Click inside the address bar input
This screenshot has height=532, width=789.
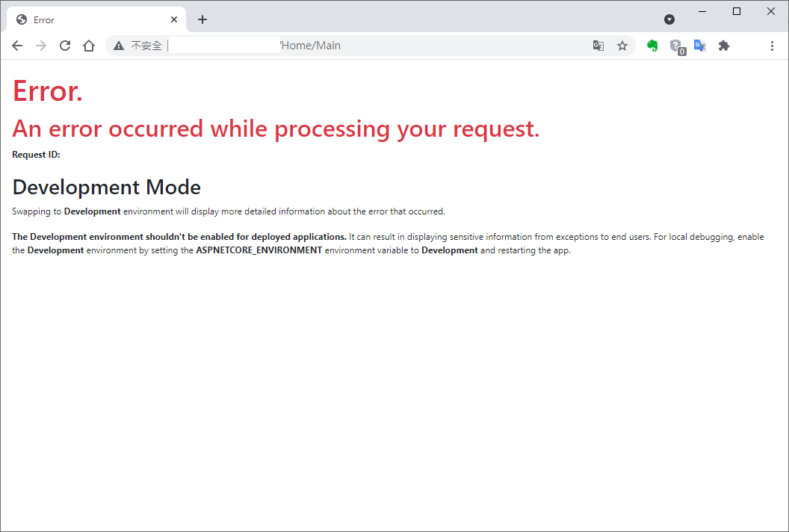[224, 45]
